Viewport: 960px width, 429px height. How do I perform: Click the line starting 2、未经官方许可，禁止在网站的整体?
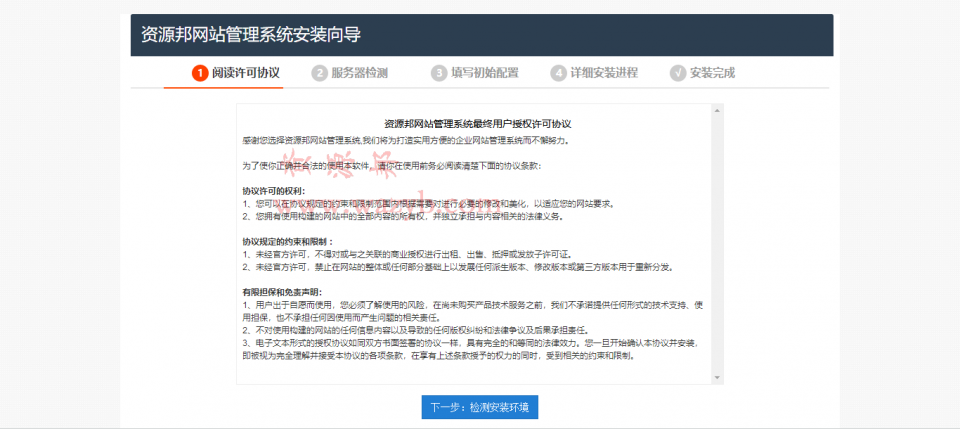[457, 267]
